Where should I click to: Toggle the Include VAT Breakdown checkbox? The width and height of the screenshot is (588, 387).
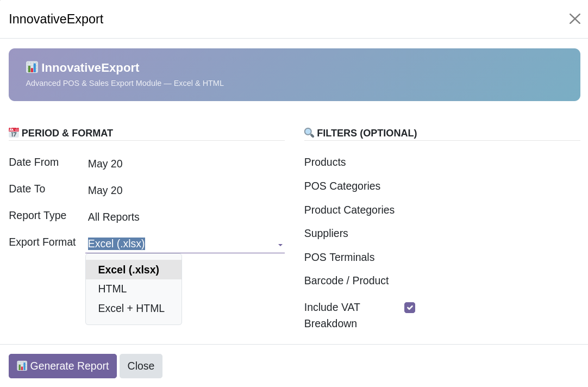[410, 308]
